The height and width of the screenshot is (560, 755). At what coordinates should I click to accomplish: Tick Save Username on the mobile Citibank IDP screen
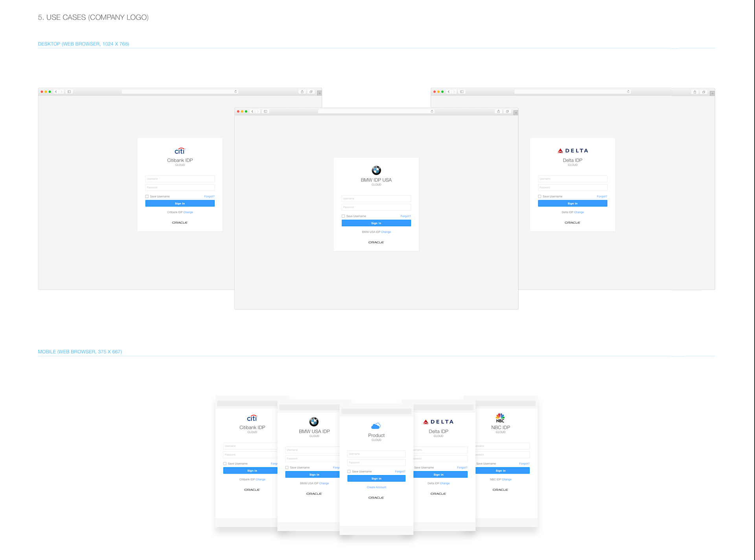pyautogui.click(x=225, y=464)
